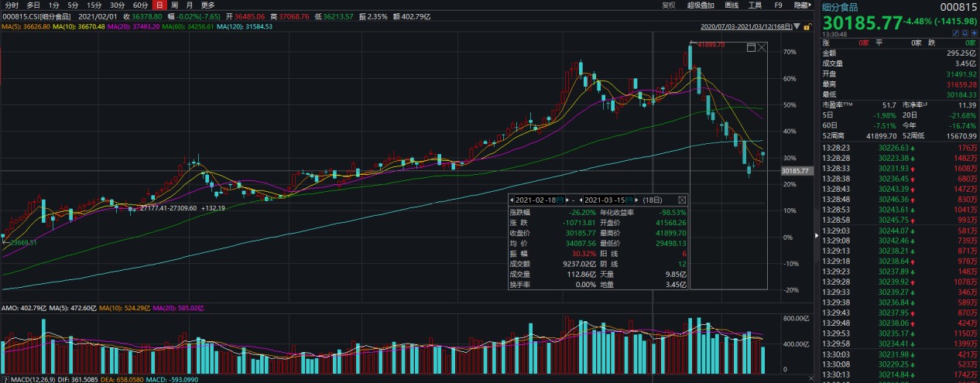Screen dimensions: 980x383
Task: Close the interval statistics popup
Action: click(681, 200)
